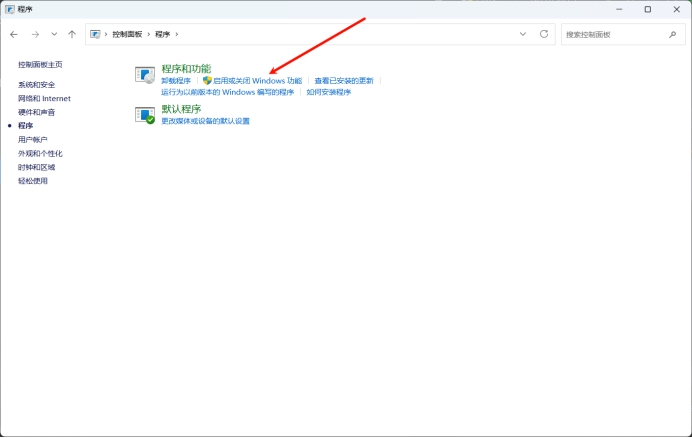Open 运行为以前版本的 Windows 编写的程序
The image size is (692, 438).
point(228,92)
